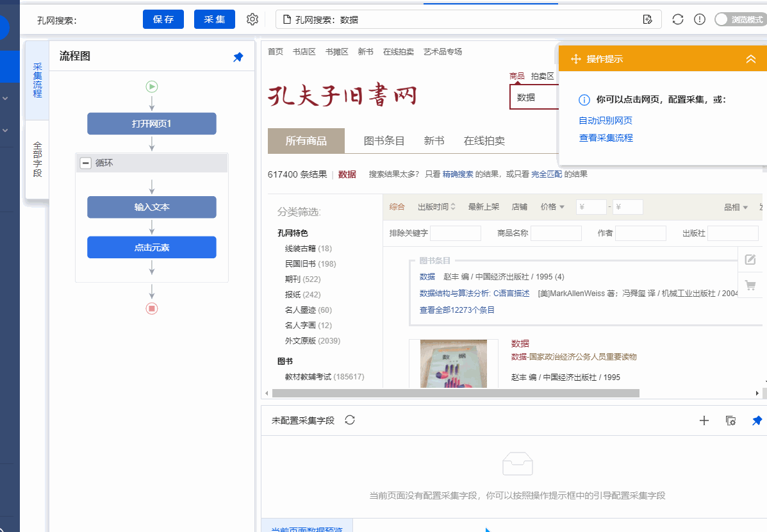The width and height of the screenshot is (767, 532).
Task: Open the floating shopping cart icon
Action: point(750,285)
